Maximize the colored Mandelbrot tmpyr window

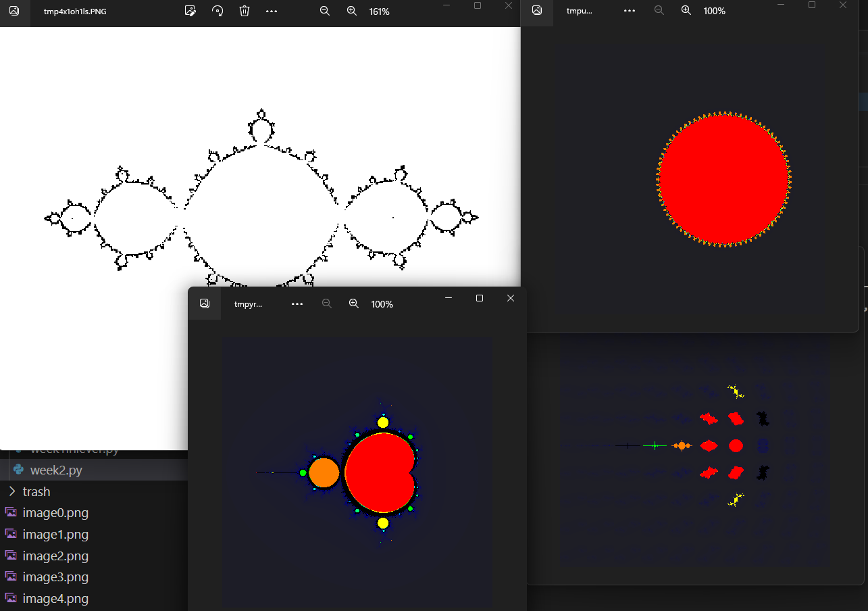(x=480, y=298)
